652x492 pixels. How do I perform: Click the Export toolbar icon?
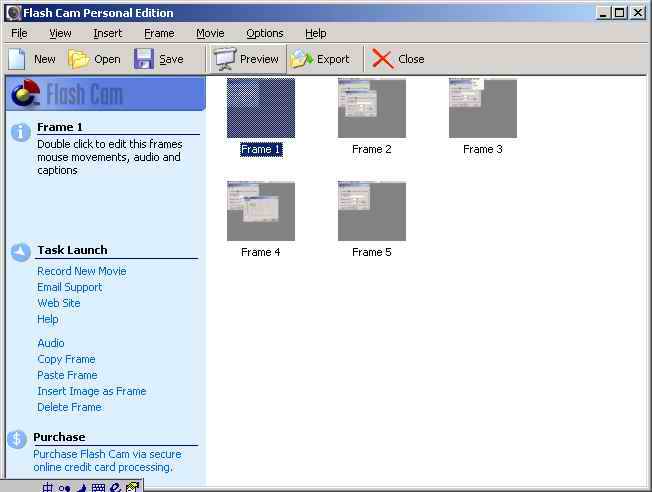tap(302, 59)
